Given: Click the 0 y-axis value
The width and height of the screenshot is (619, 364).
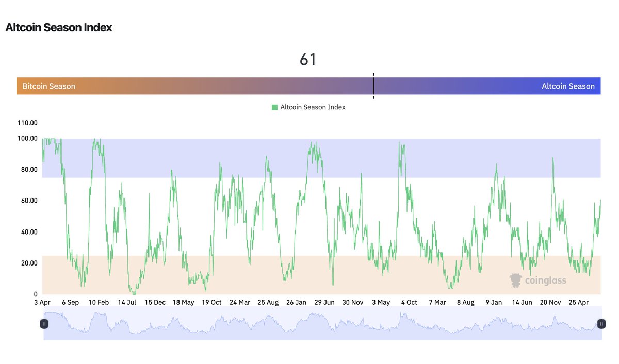Looking at the screenshot, I should pyautogui.click(x=35, y=294).
